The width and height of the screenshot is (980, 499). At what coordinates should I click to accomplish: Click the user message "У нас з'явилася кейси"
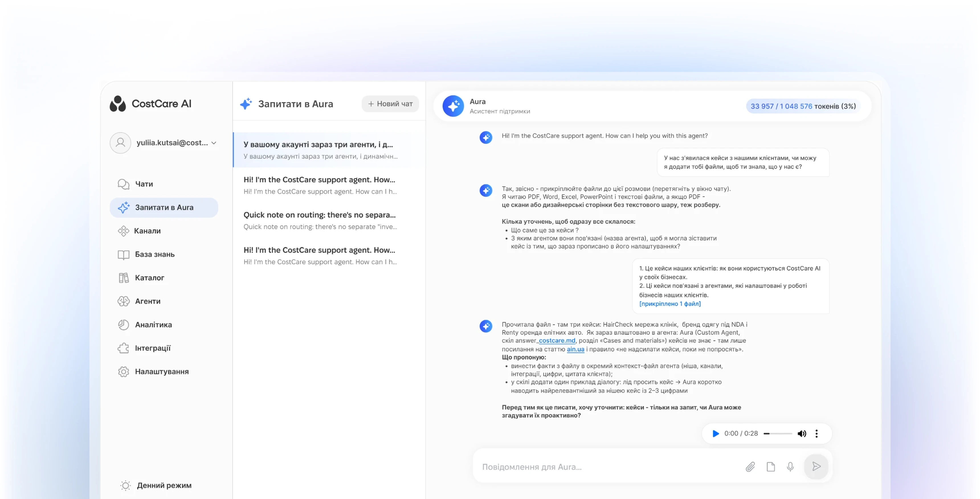click(x=743, y=162)
